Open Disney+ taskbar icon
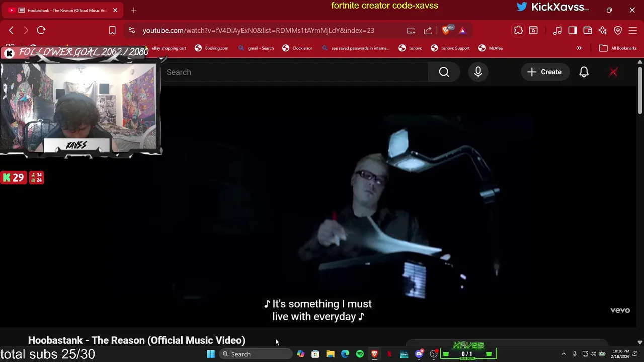This screenshot has width=644, height=362. tap(404, 354)
